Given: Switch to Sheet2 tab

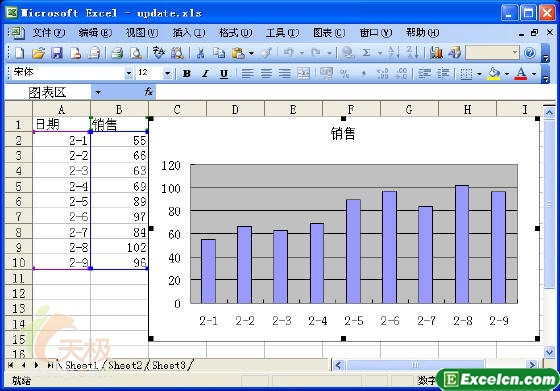Looking at the screenshot, I should 125,365.
